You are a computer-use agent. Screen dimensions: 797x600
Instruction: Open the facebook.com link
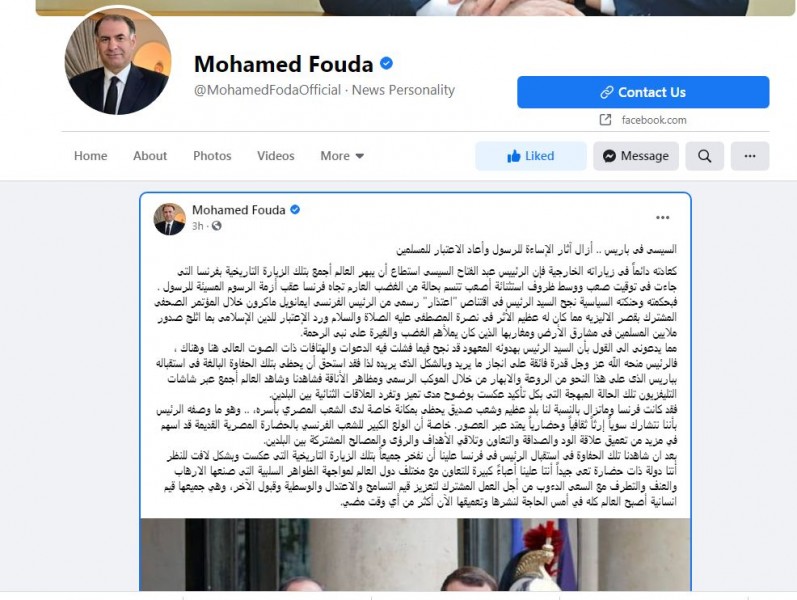pos(654,120)
